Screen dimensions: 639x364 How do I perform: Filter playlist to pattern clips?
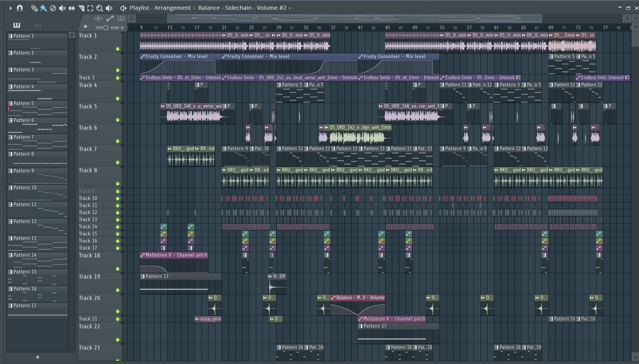121,18
